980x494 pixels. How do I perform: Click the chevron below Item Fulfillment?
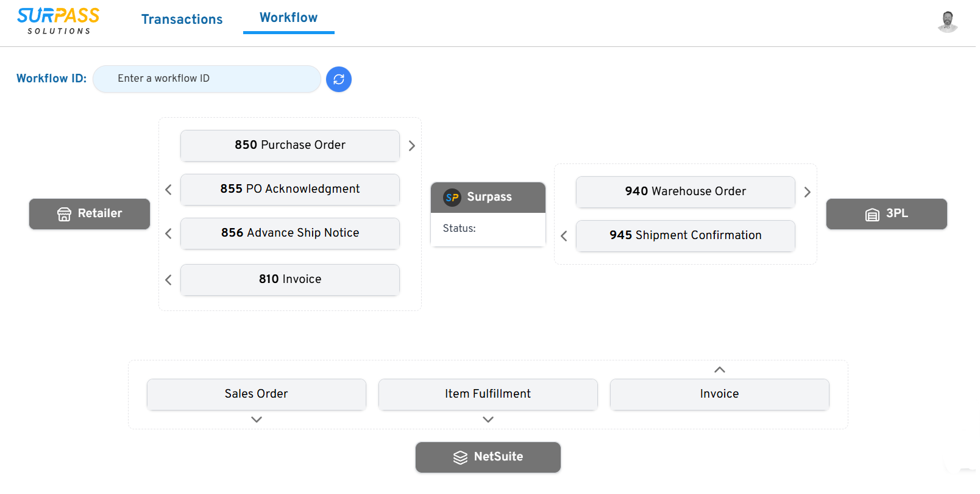coord(488,420)
